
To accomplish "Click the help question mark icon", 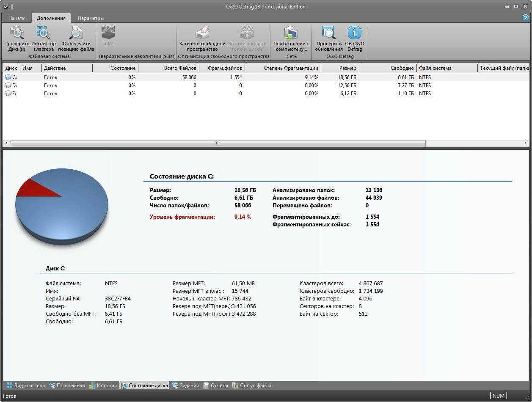I will (x=526, y=18).
